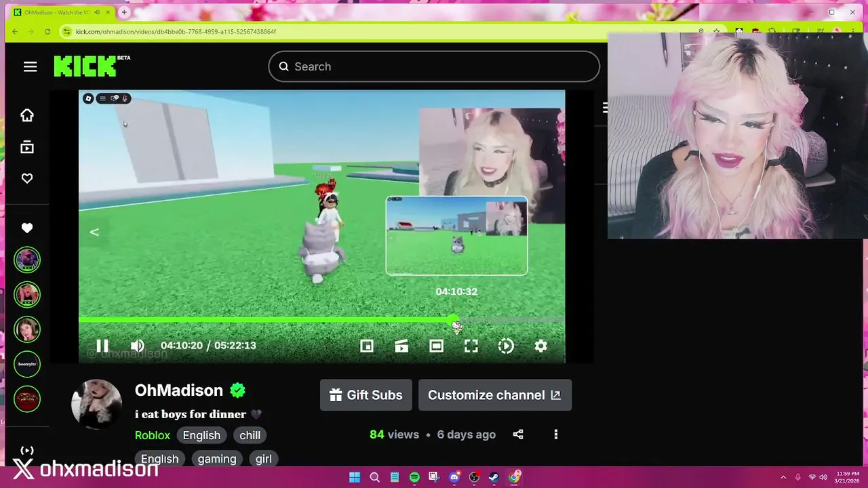Open the playback speed control

point(506,346)
